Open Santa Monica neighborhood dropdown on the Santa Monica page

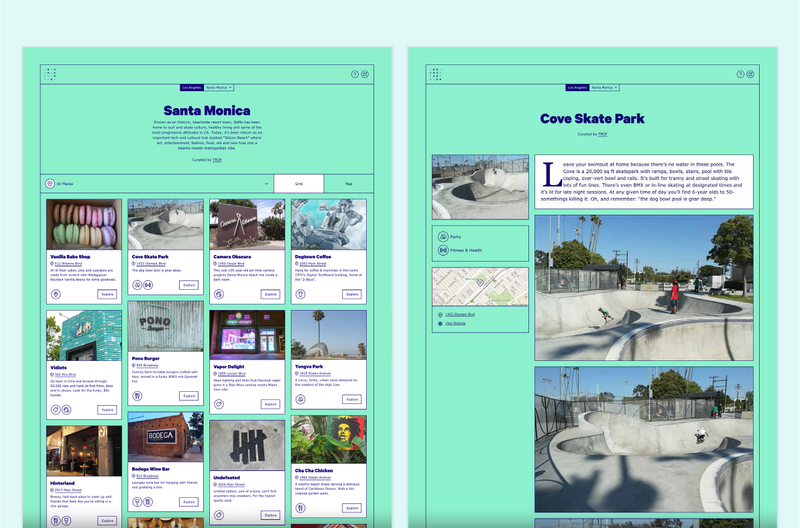(x=219, y=88)
